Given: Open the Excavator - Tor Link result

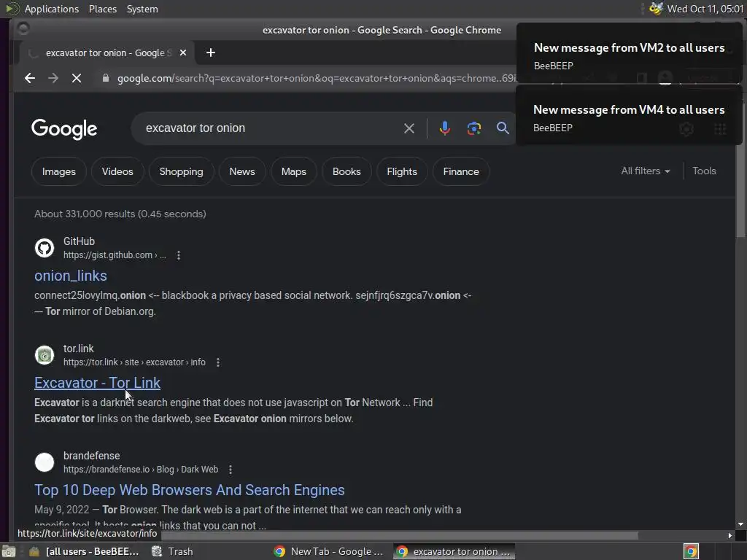Looking at the screenshot, I should pyautogui.click(x=97, y=383).
